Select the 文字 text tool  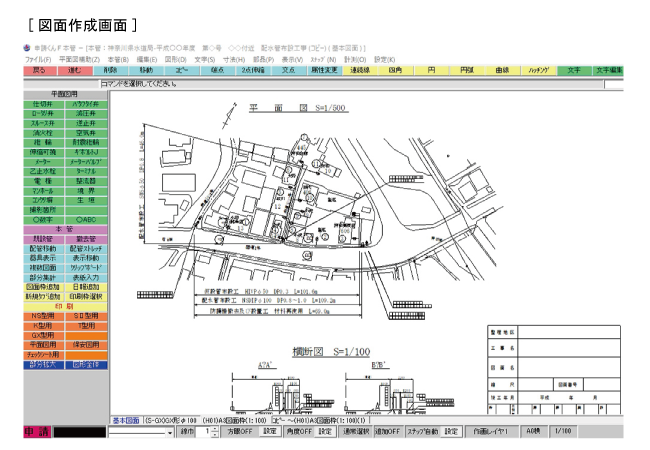pyautogui.click(x=573, y=72)
